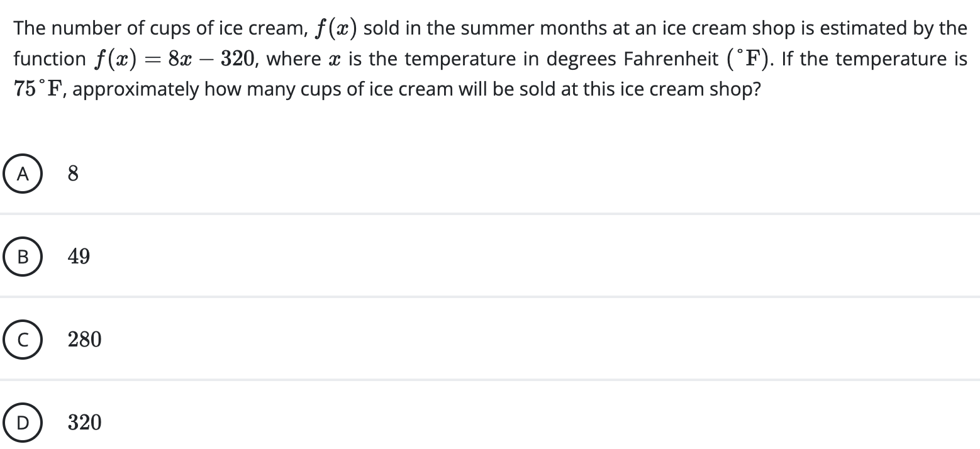Choose the circled C answer option
This screenshot has width=980, height=449.
[x=22, y=340]
